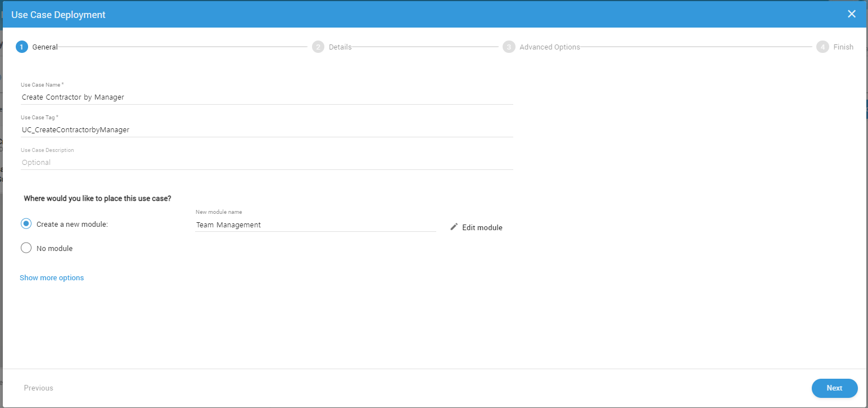This screenshot has height=408, width=868.
Task: Go to step 4 Finish
Action: tap(835, 47)
